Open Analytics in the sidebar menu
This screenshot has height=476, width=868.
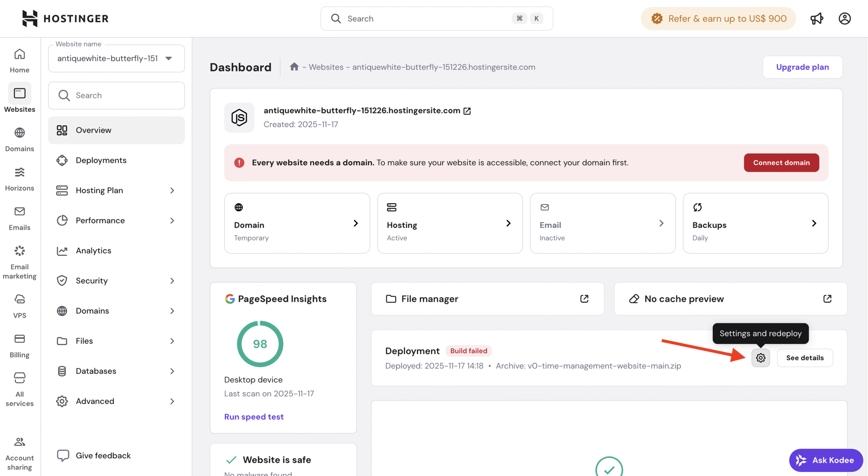point(93,250)
